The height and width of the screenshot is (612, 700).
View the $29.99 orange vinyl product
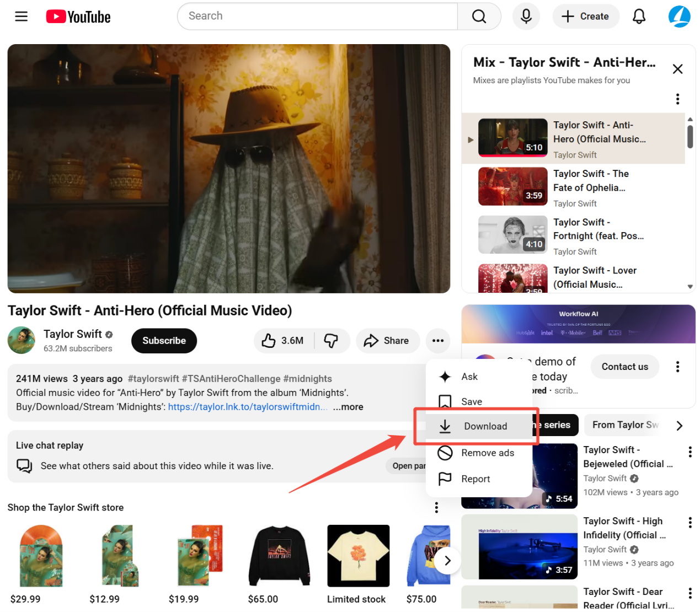tap(41, 556)
